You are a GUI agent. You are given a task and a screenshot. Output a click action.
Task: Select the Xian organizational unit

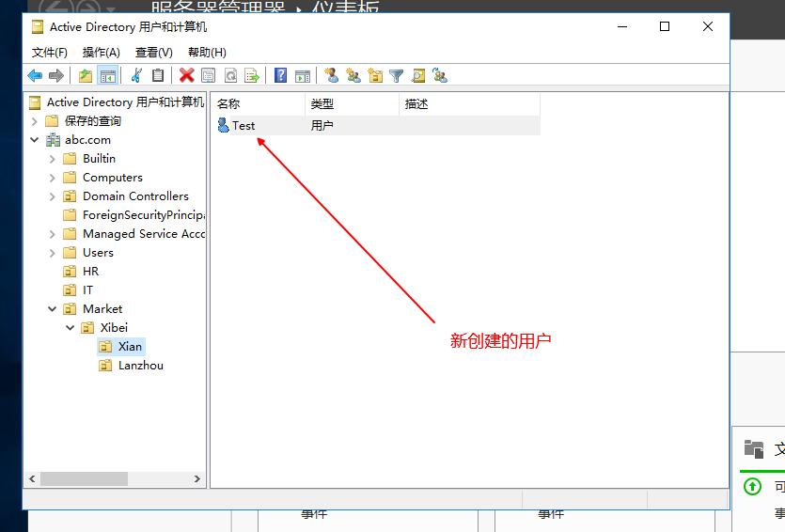point(130,346)
